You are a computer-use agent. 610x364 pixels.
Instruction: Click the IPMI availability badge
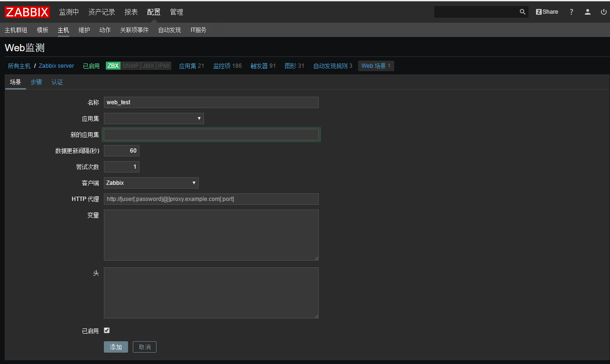click(164, 66)
